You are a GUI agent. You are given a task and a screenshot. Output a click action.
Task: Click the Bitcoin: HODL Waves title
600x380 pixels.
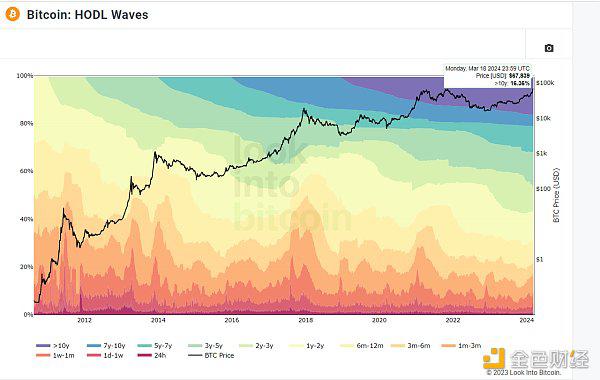[88, 15]
